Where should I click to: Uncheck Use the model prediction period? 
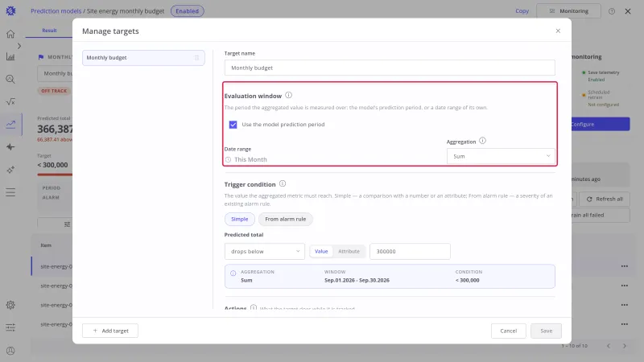coord(233,125)
